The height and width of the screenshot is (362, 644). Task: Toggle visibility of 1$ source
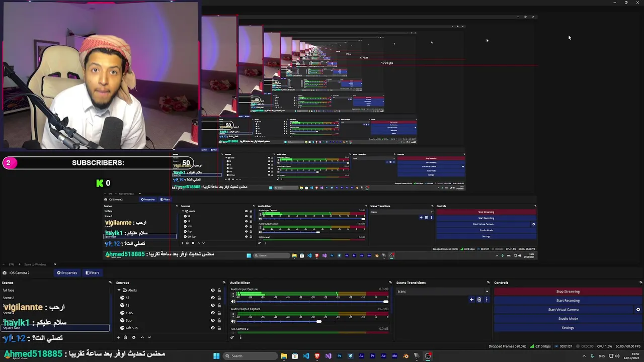click(x=212, y=305)
